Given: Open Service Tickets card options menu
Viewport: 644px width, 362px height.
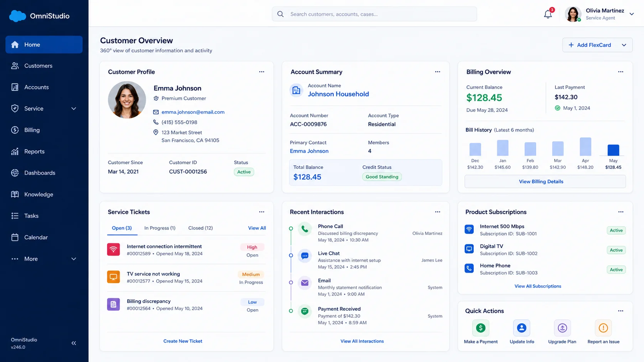Looking at the screenshot, I should 262,212.
